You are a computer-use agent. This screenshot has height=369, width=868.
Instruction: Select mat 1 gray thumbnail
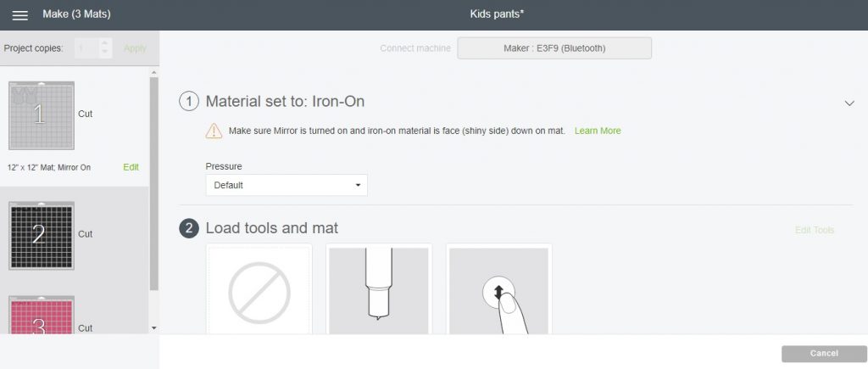point(42,115)
